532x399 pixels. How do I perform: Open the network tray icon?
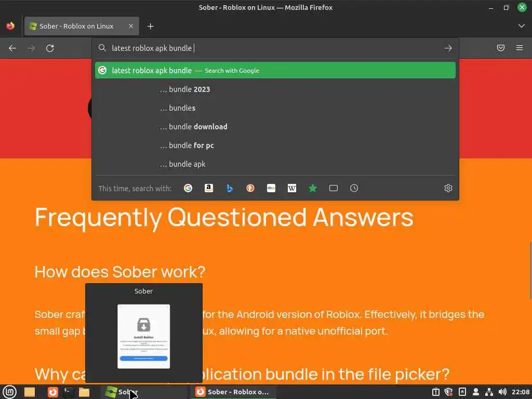(489, 392)
